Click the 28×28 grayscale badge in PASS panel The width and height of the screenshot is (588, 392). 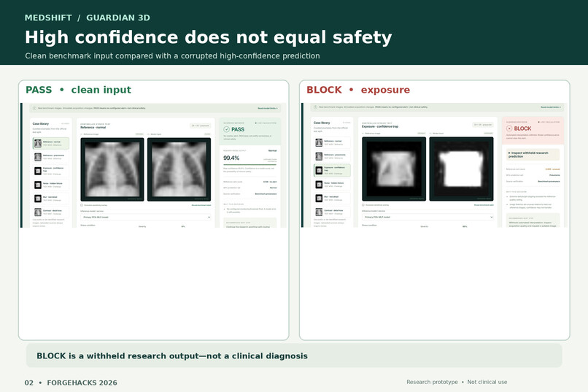(x=200, y=126)
